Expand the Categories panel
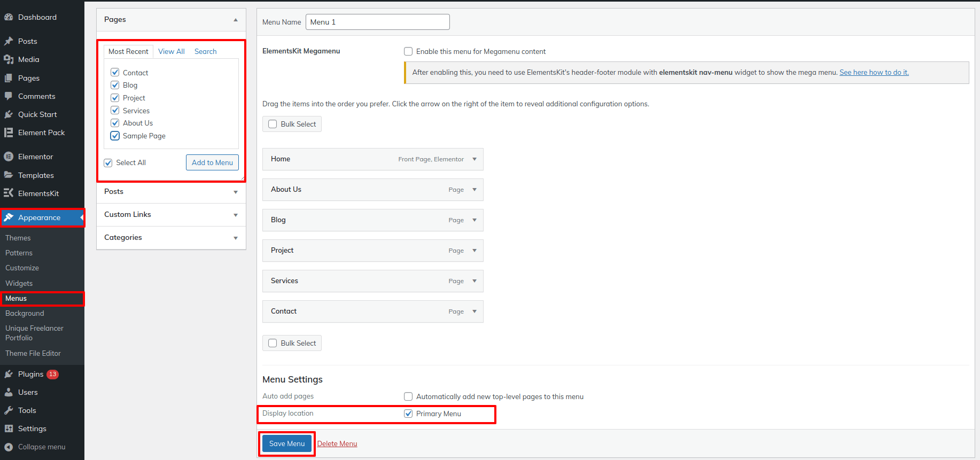This screenshot has height=460, width=980. coord(236,238)
